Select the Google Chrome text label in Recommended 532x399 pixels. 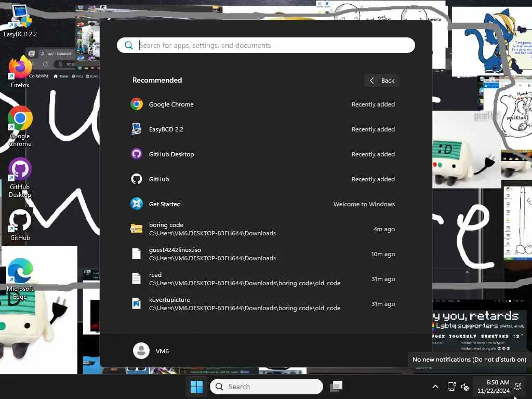[171, 104]
